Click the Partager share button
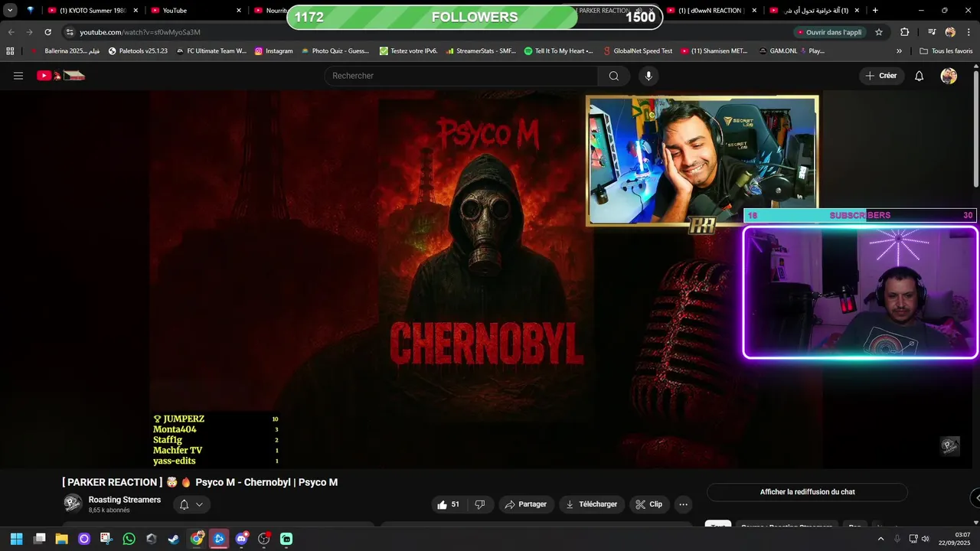Image resolution: width=980 pixels, height=551 pixels. click(x=527, y=504)
